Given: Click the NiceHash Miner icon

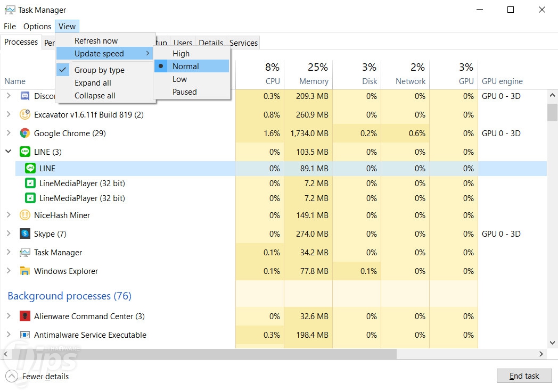Looking at the screenshot, I should point(25,215).
